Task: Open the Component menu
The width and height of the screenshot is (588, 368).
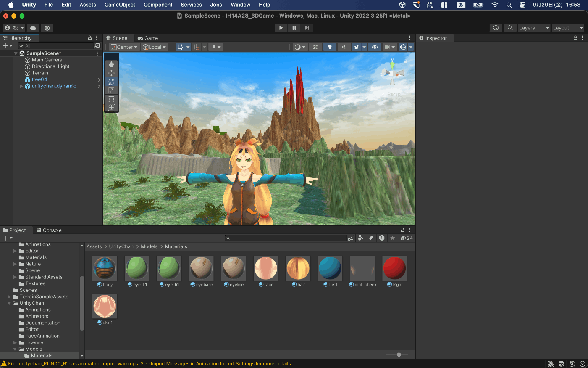Action: tap(158, 5)
